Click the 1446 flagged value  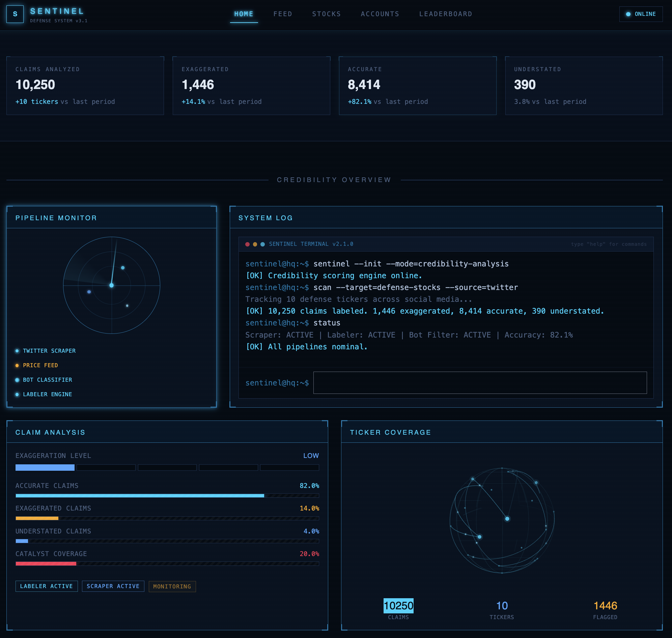[x=605, y=606]
